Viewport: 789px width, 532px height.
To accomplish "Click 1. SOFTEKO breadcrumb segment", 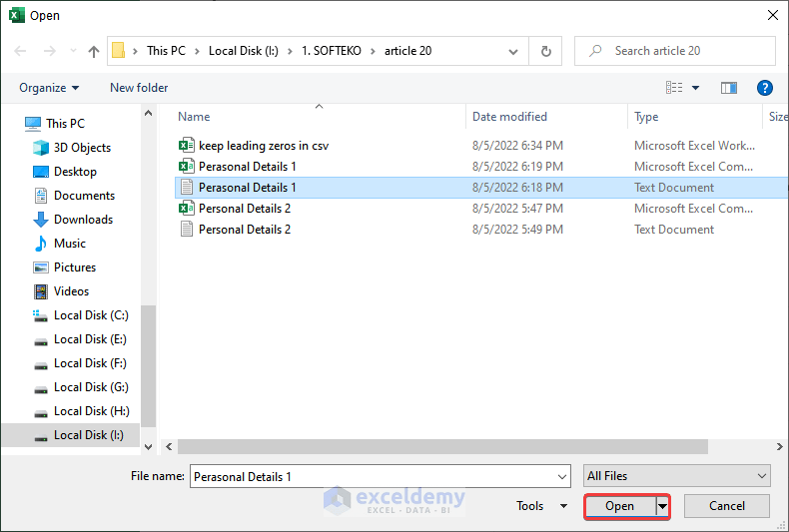I will click(332, 51).
